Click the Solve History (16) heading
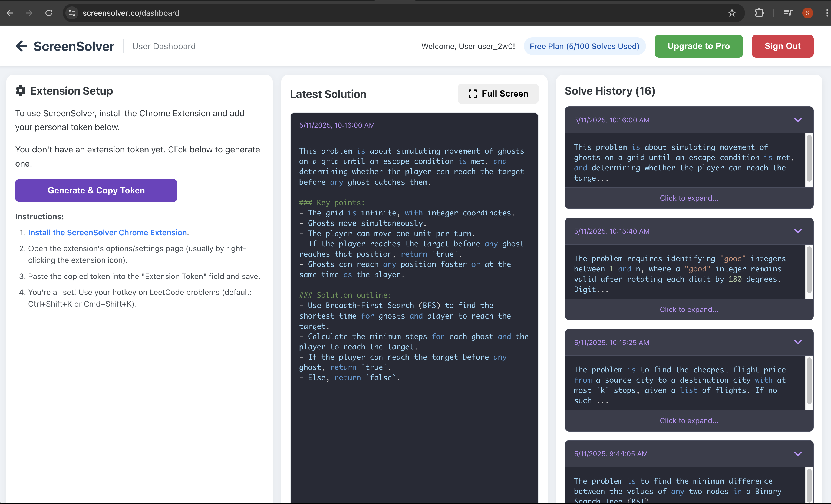Screen dimensions: 831x504 tap(610, 91)
